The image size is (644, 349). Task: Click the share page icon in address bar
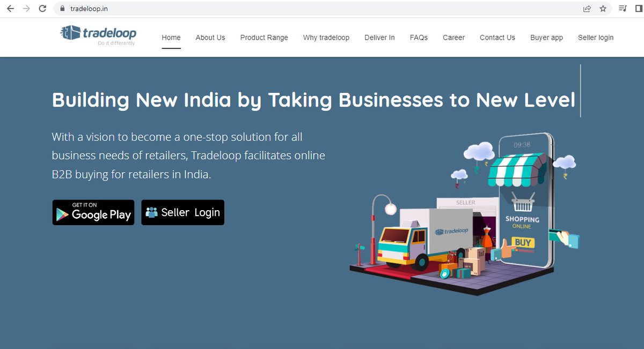(587, 9)
